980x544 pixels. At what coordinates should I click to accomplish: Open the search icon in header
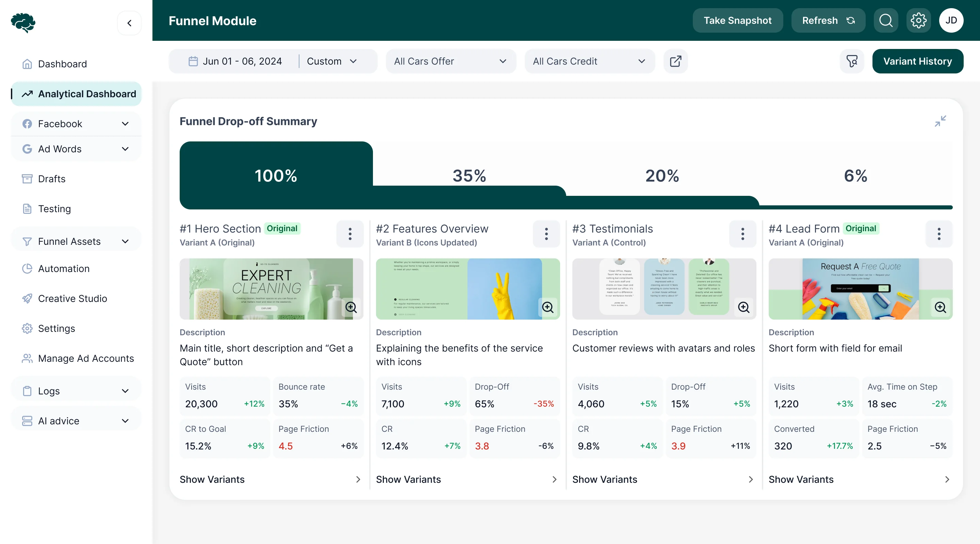(886, 20)
